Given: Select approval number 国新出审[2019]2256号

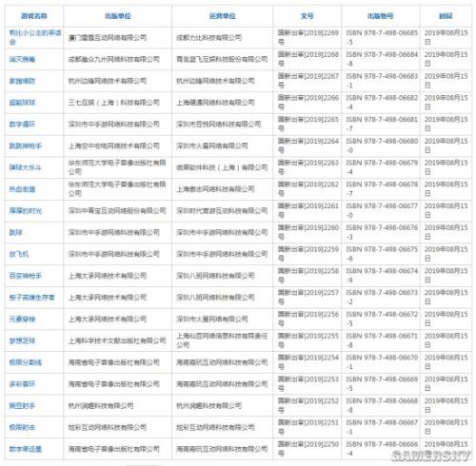Looking at the screenshot, I should click(308, 319).
